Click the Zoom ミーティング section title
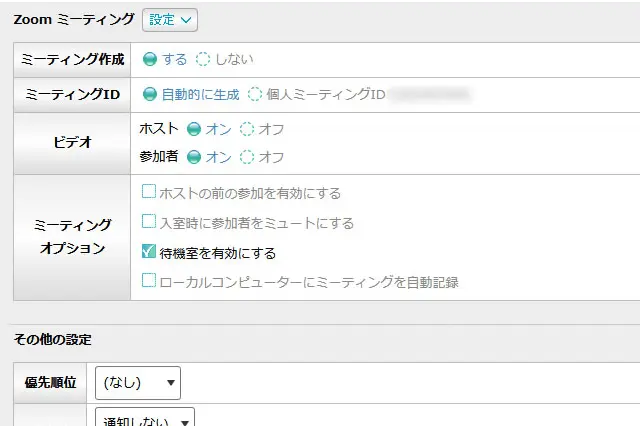 (x=74, y=19)
